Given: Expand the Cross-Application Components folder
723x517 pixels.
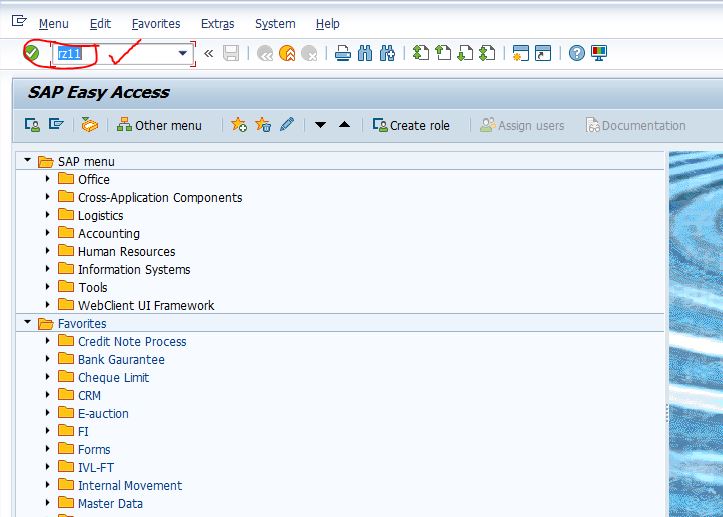Looking at the screenshot, I should pyautogui.click(x=47, y=197).
